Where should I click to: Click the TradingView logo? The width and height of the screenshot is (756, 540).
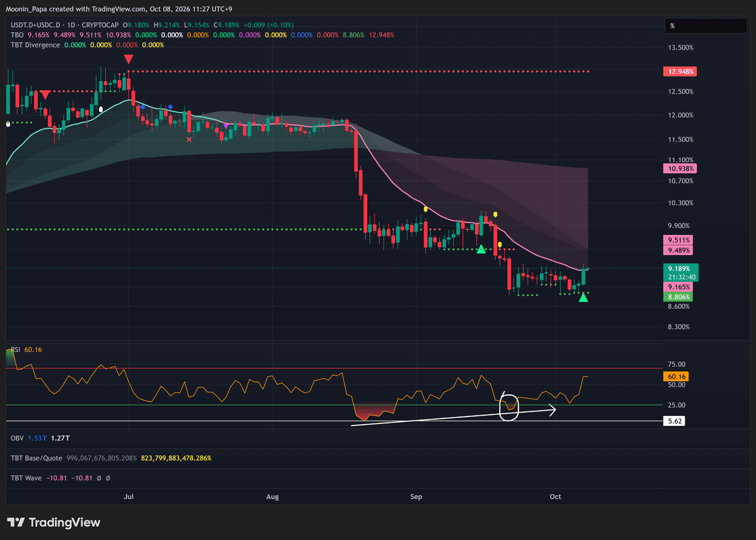(x=54, y=522)
